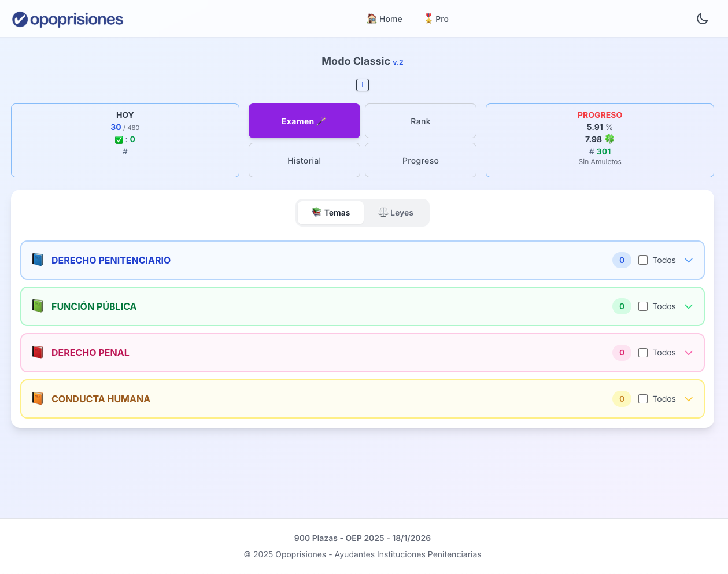Go to the Pro page link
Screen dimensions: 728x574
(437, 19)
